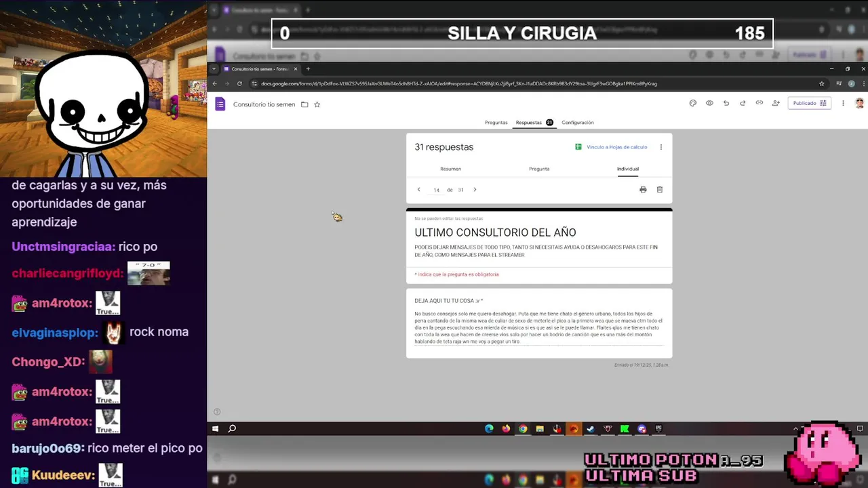Open Chrome media control icon
The image size is (868, 488).
[x=839, y=83]
